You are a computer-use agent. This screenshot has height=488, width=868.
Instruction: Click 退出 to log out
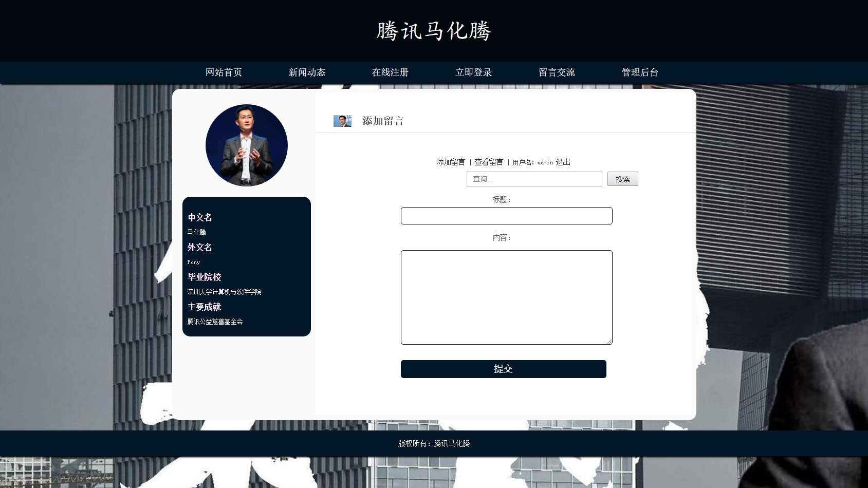pyautogui.click(x=563, y=162)
